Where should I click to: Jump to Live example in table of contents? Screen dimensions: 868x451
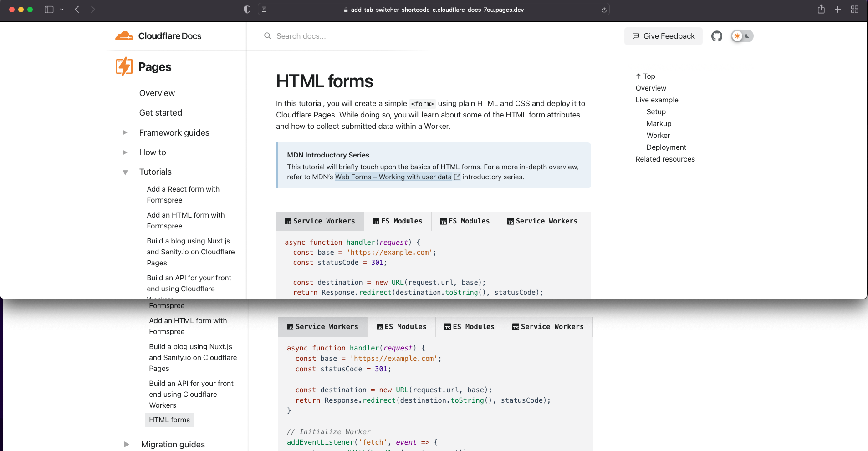click(x=657, y=100)
